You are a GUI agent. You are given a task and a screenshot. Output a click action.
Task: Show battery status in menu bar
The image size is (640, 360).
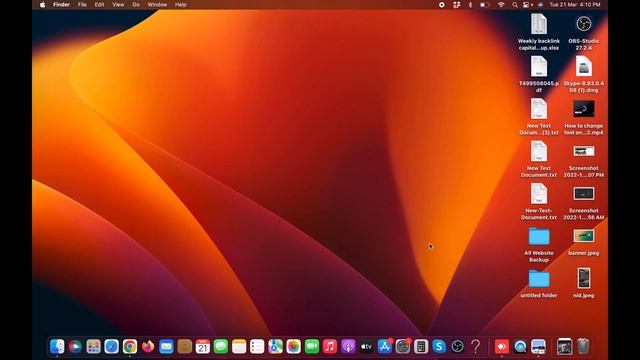point(484,5)
